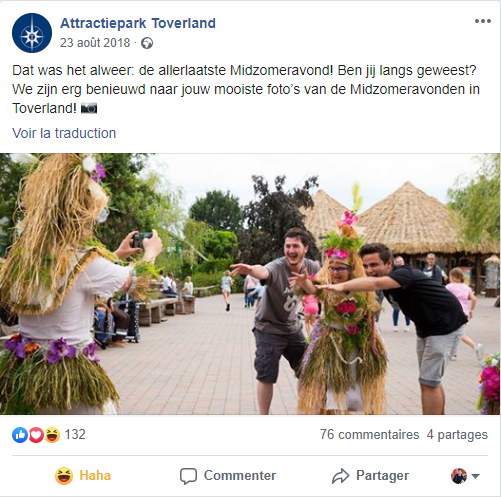
Task: Open the Attractiepark Toverland page link
Action: coord(138,23)
